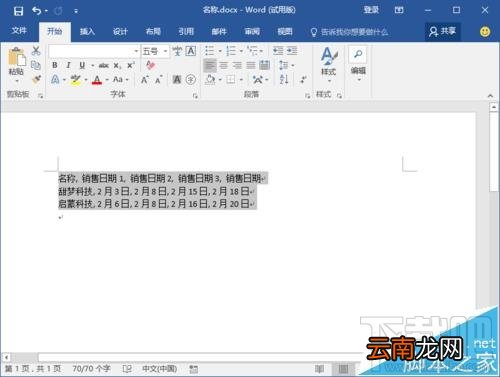Toggle bold formatting
This screenshot has width=500, height=377.
tap(55, 65)
